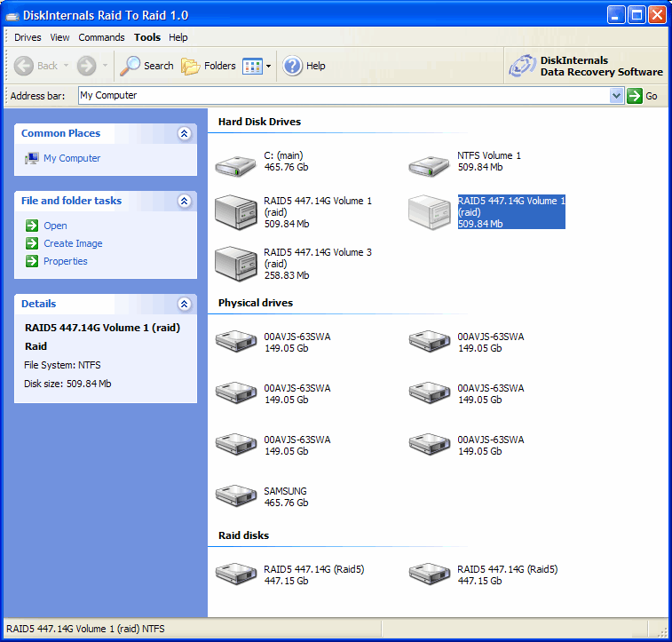
Task: Collapse the Details panel
Action: pyautogui.click(x=185, y=304)
